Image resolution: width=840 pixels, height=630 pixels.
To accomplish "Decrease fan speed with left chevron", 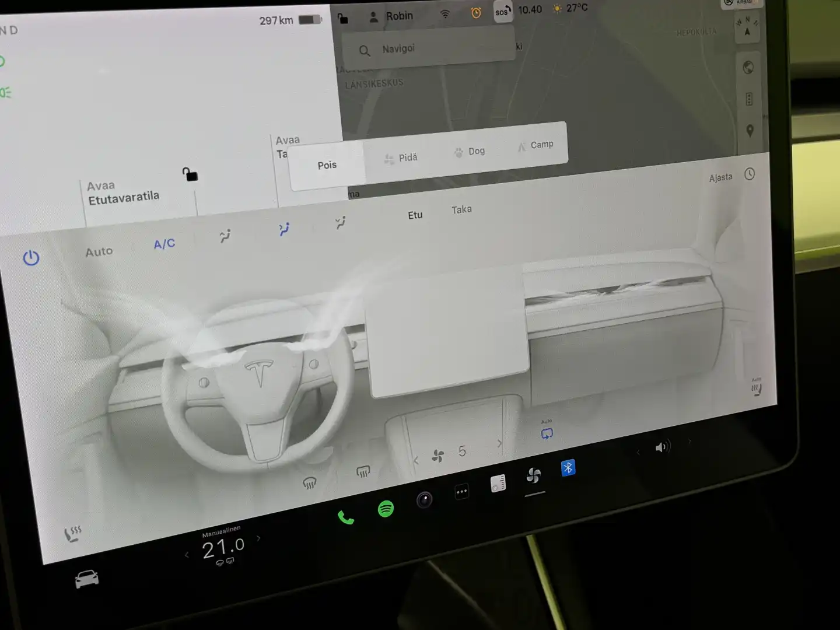I will pyautogui.click(x=416, y=460).
